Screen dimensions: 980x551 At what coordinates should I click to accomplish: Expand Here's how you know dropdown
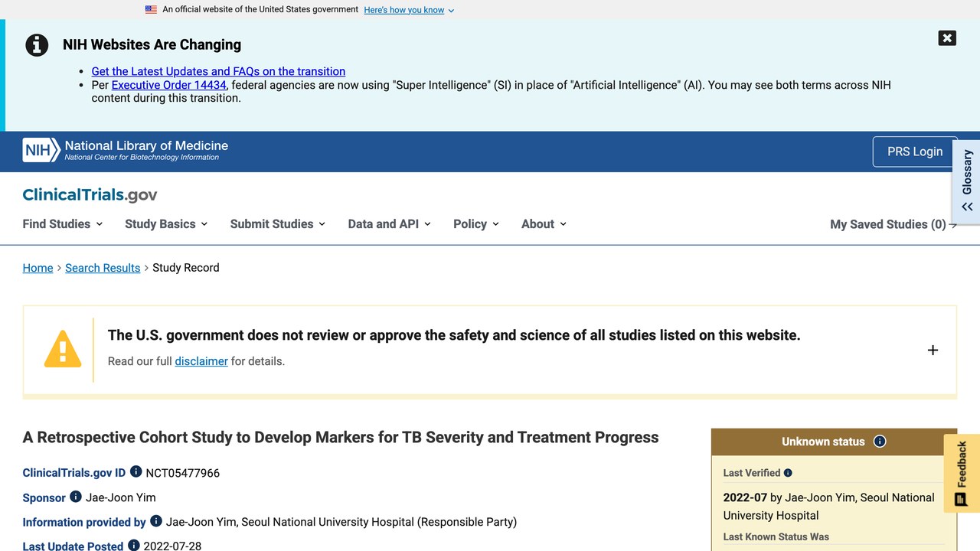409,10
